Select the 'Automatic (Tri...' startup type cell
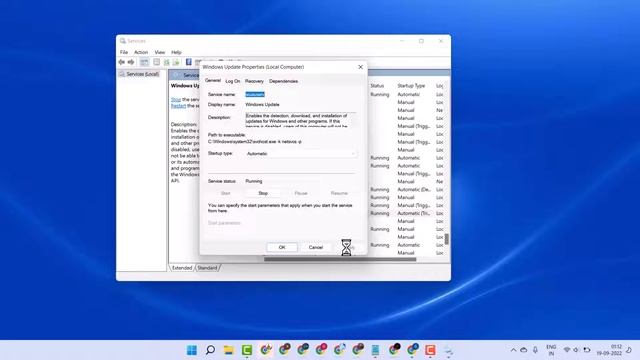 (414, 213)
